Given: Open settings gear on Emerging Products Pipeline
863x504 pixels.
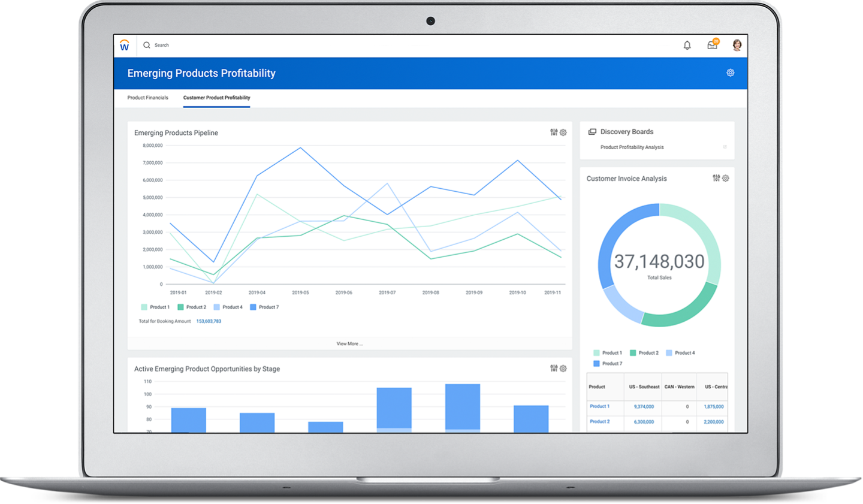Looking at the screenshot, I should (563, 132).
